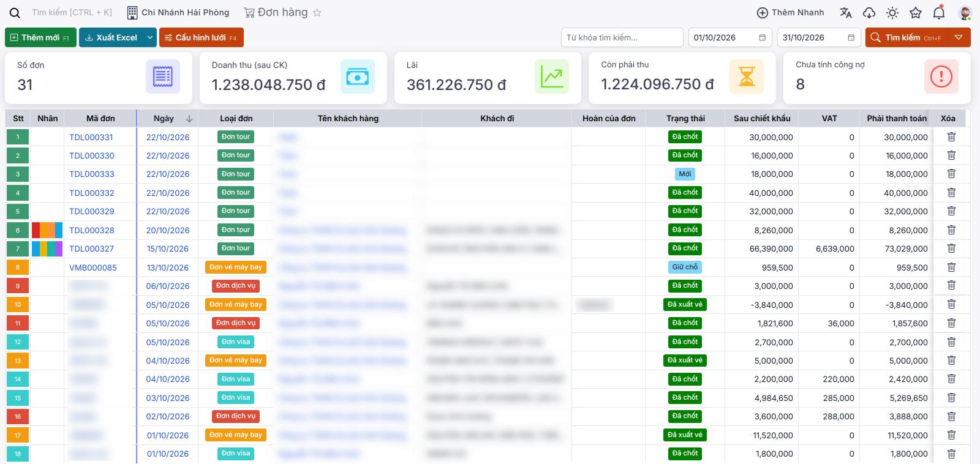Screen dimensions: 980x464
Task: Open Cấu hình lưới settings
Action: 202,37
